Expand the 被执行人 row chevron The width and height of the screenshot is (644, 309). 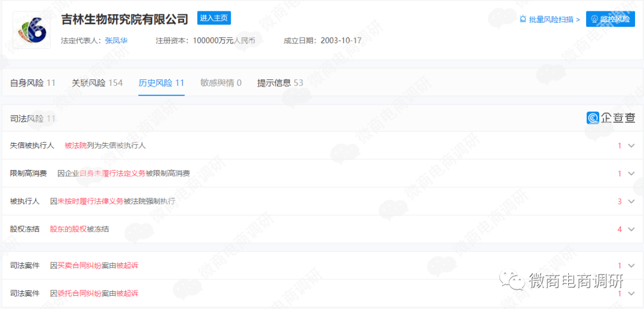[631, 202]
